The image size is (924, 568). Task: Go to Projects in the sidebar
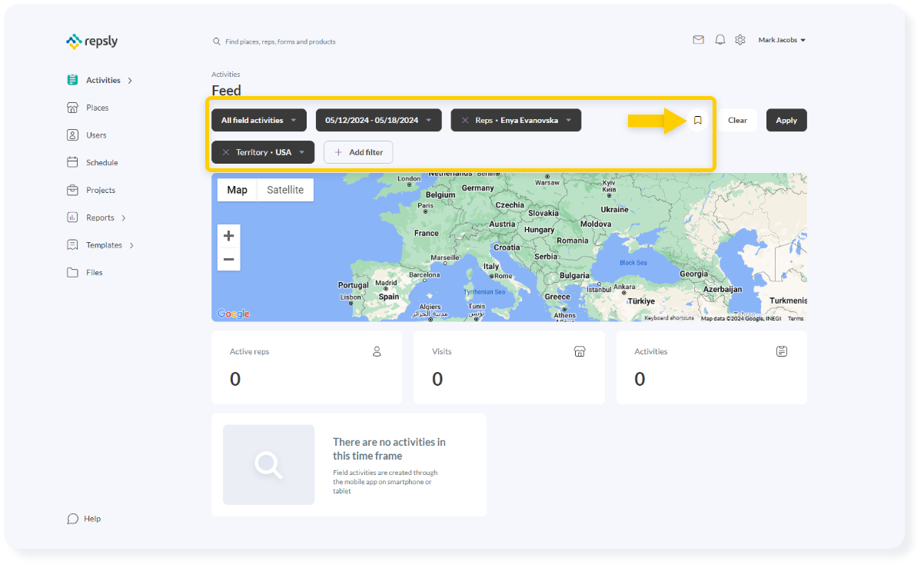(101, 190)
